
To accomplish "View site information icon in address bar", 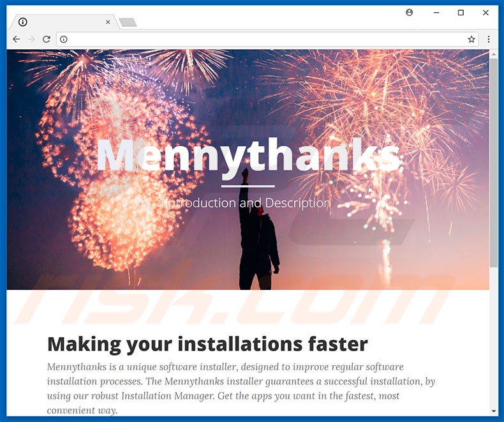I will (64, 40).
